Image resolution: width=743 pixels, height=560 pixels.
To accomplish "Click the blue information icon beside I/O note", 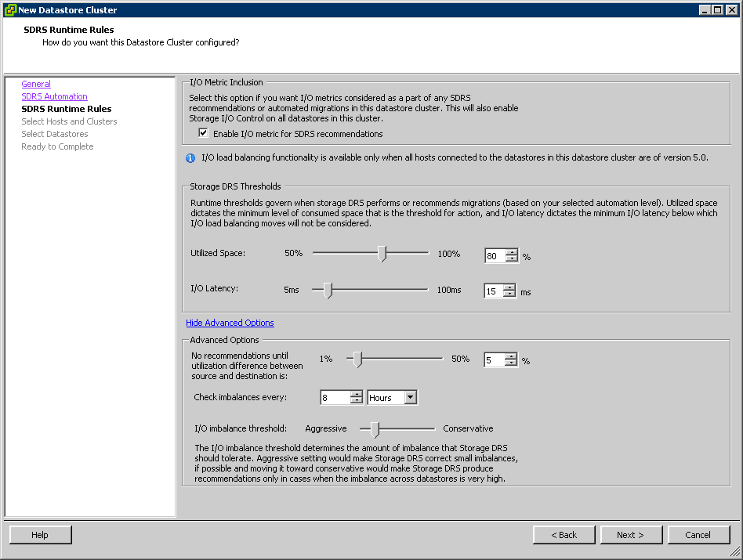I will point(190,158).
